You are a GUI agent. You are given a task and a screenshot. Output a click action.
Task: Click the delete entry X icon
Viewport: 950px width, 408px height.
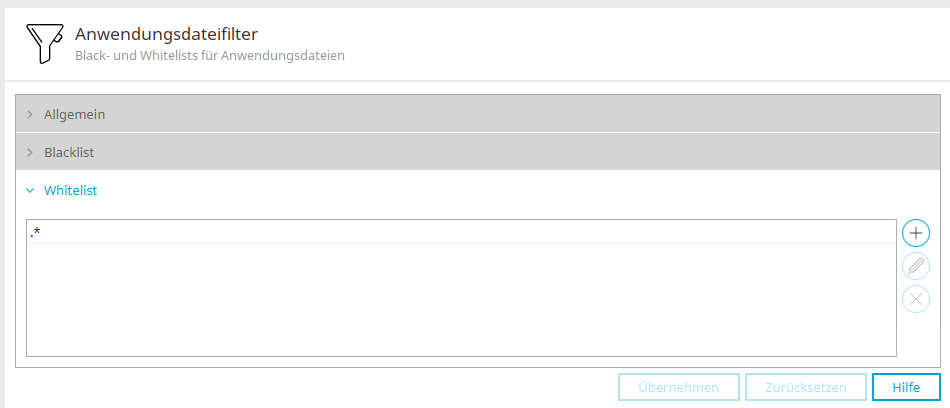pyautogui.click(x=915, y=299)
